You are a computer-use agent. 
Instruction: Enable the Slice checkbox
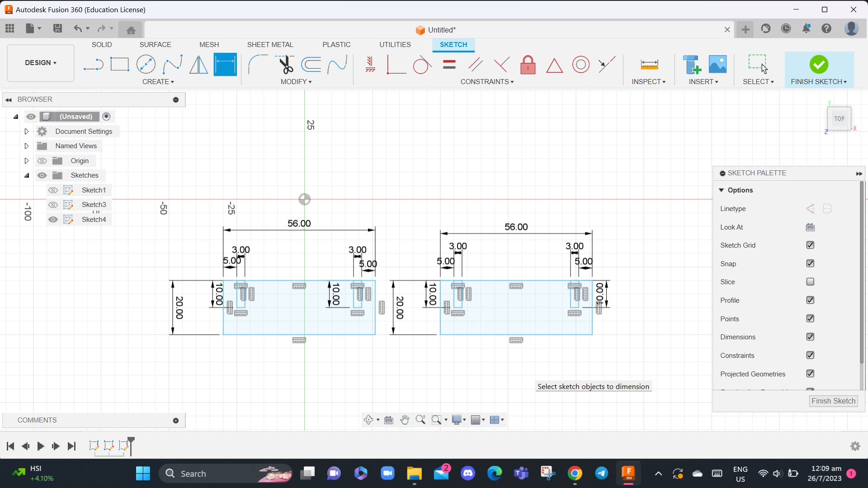pyautogui.click(x=810, y=282)
